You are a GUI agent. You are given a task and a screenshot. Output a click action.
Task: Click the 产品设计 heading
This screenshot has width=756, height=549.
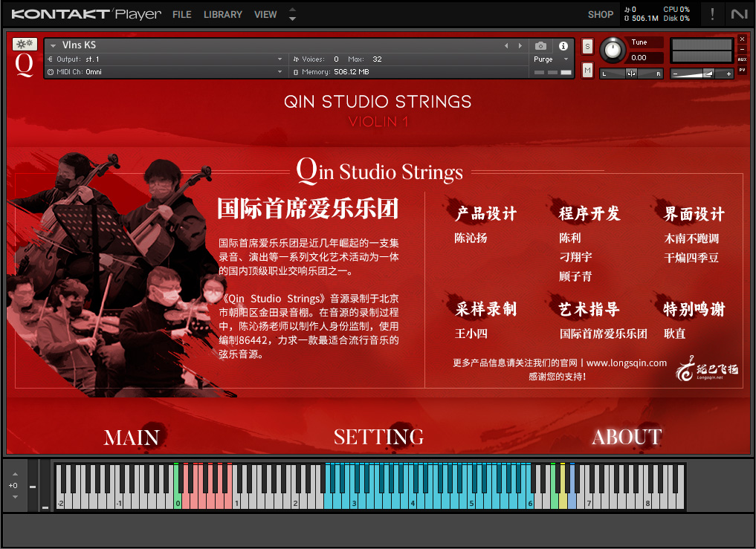point(485,213)
